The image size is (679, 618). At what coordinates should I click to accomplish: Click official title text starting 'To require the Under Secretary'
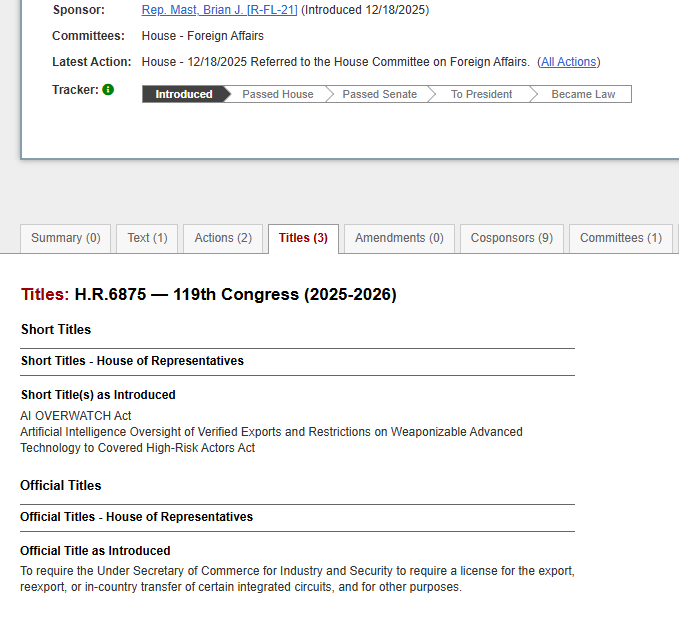297,579
